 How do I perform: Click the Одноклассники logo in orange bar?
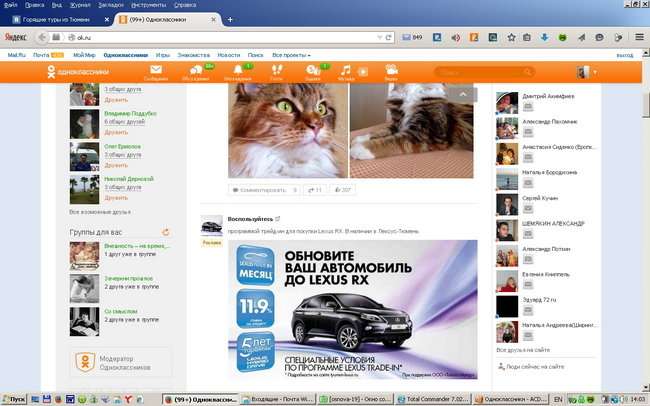[x=78, y=72]
